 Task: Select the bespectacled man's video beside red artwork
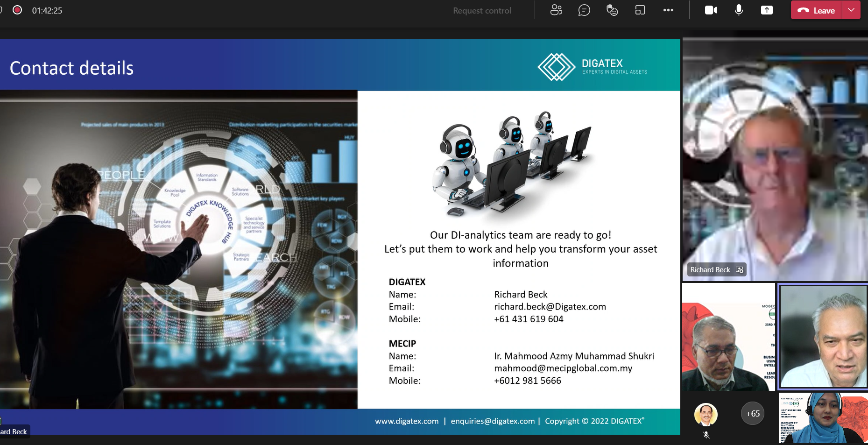pyautogui.click(x=728, y=337)
